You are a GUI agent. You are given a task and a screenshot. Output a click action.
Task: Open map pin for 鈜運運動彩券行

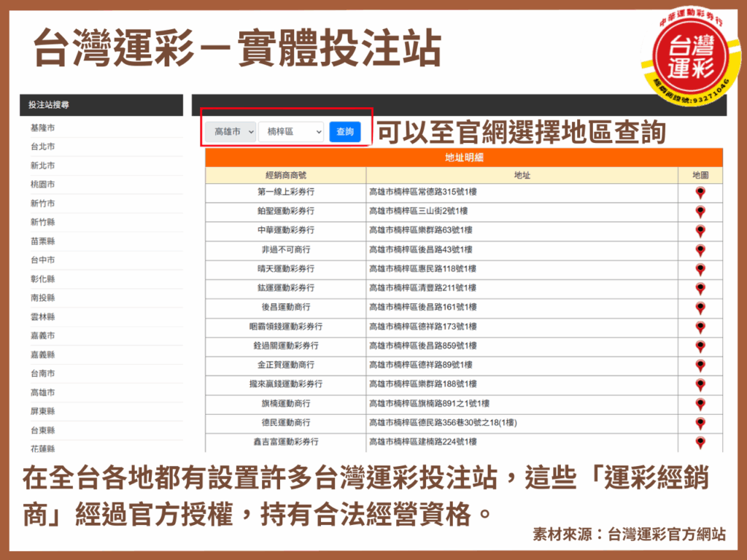(x=700, y=288)
